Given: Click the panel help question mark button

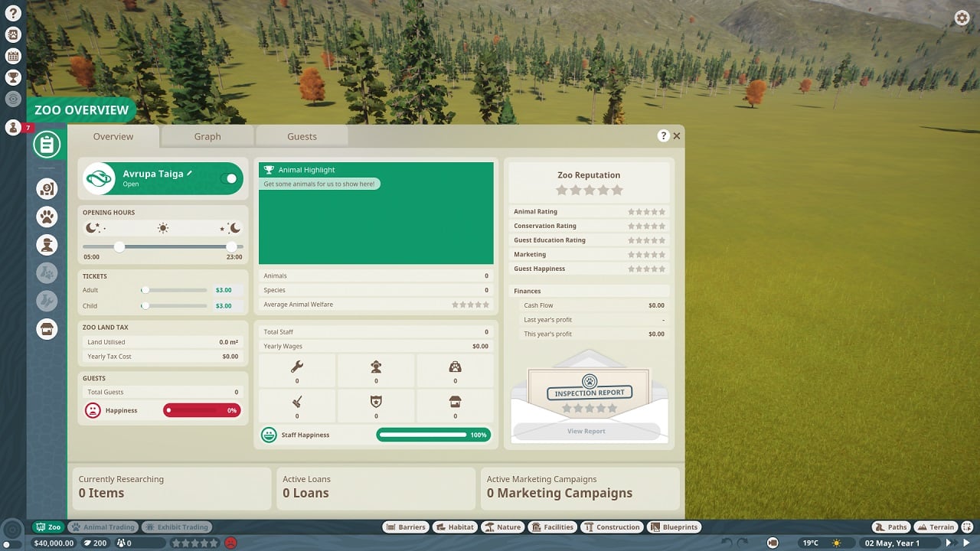Looking at the screenshot, I should pos(663,135).
